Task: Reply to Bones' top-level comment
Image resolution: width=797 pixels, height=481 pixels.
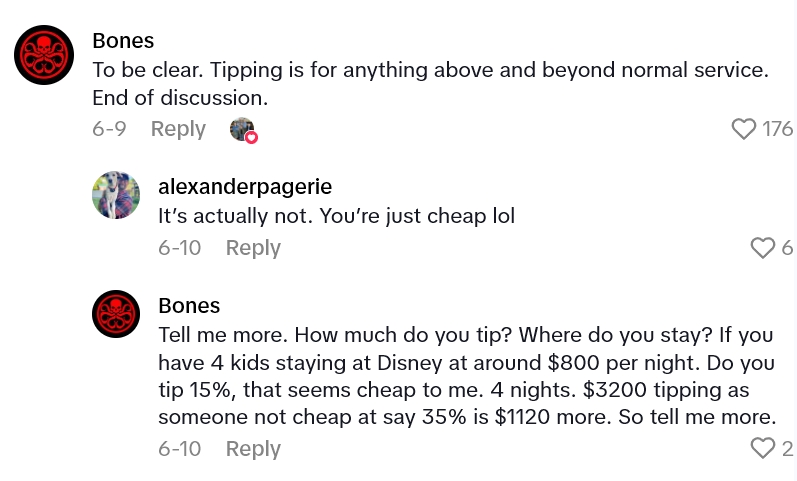Action: coord(178,129)
